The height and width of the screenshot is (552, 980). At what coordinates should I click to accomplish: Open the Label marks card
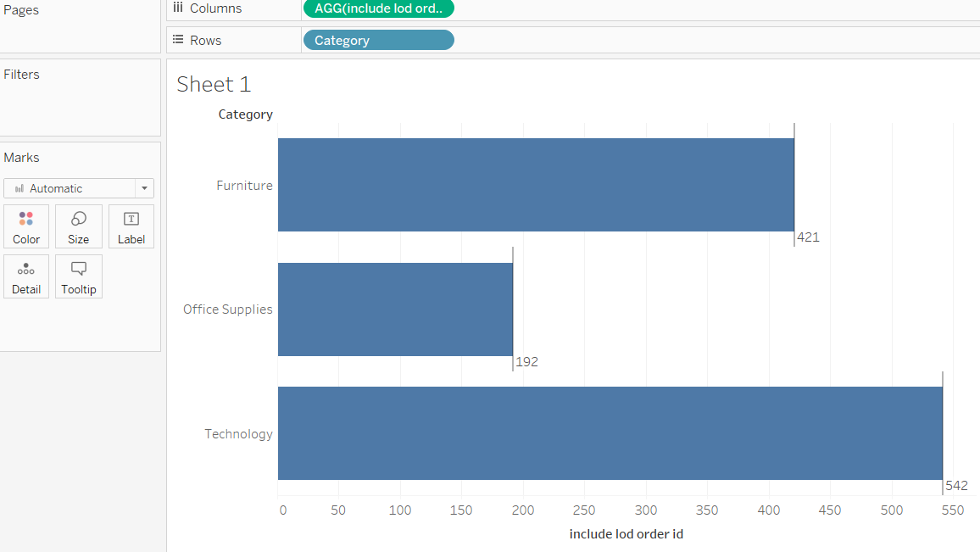131,226
